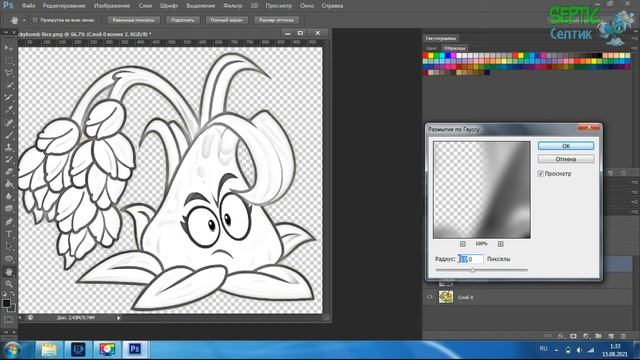Select the Lasso tool

click(x=9, y=73)
